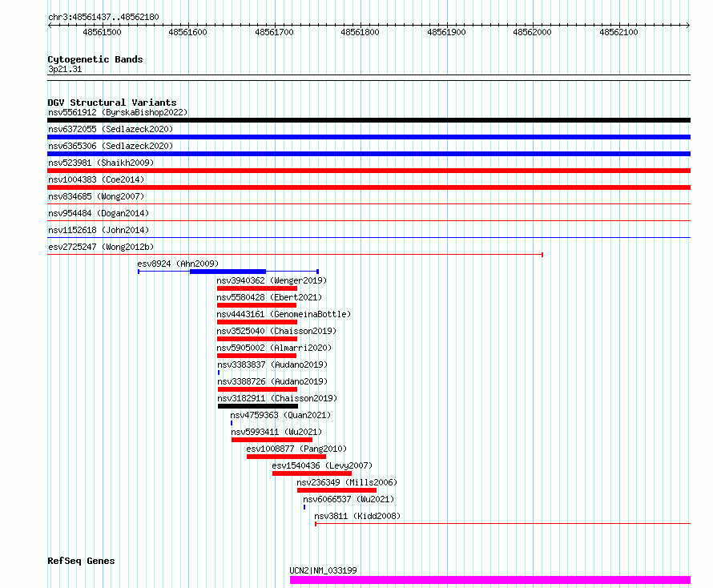Select the small blue nsv3383837 mark

(219, 373)
